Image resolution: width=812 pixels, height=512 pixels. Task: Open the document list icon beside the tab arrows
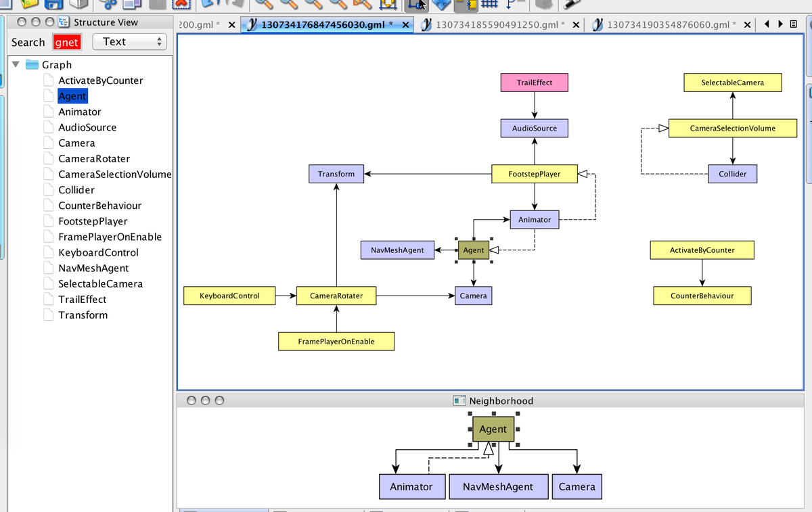click(794, 24)
